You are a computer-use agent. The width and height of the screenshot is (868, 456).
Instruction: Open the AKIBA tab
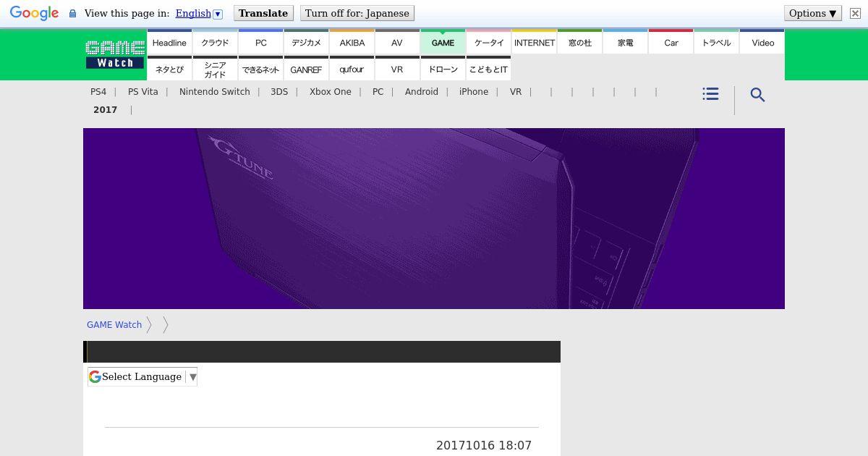pyautogui.click(x=352, y=42)
